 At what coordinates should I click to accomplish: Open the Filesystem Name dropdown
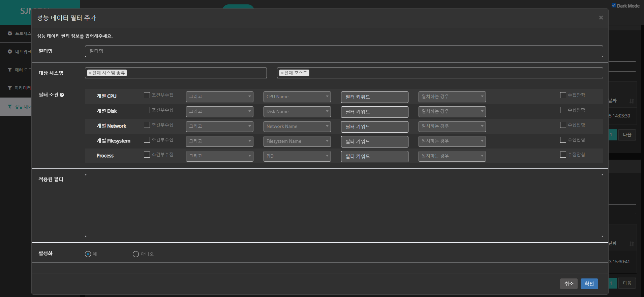tap(297, 141)
